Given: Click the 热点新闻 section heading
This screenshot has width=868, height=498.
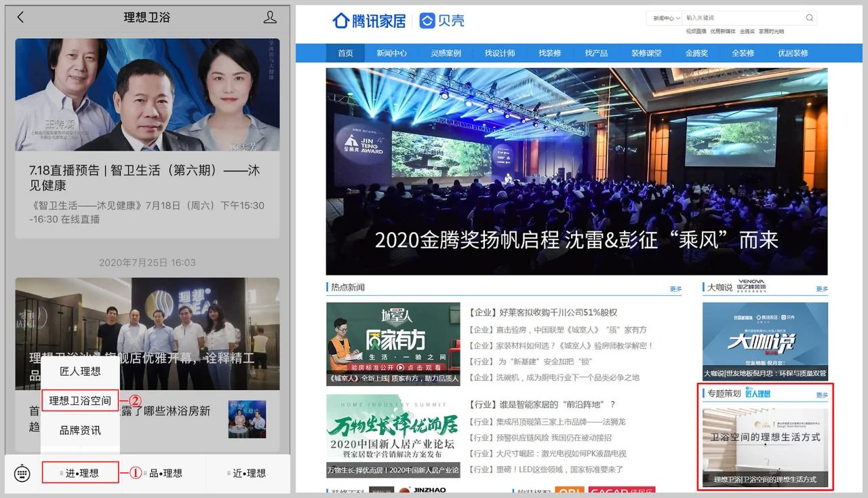Looking at the screenshot, I should coord(347,288).
